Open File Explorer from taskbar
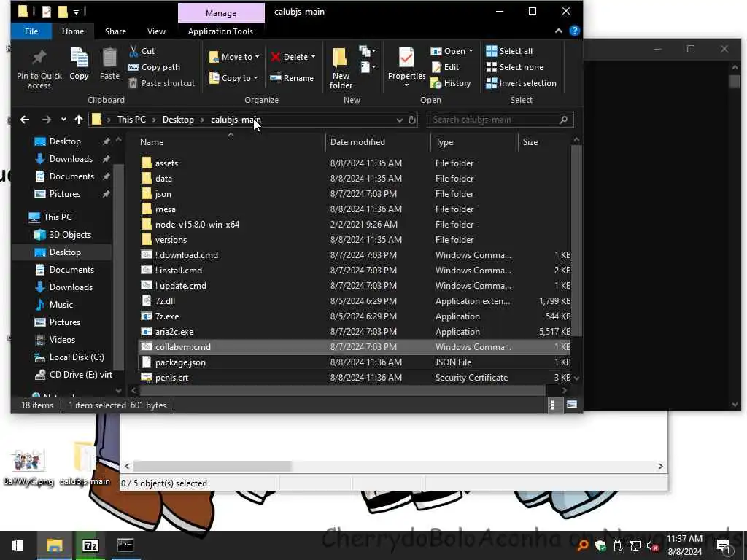 54,545
